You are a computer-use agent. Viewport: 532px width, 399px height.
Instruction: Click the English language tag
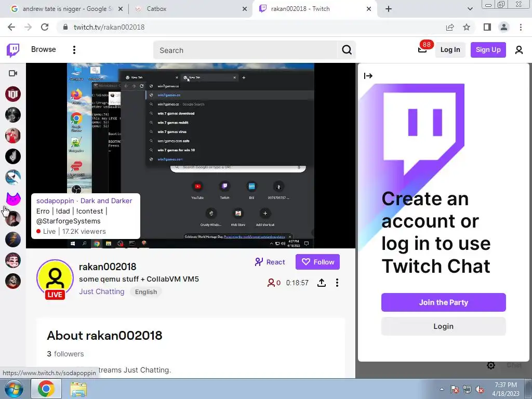pyautogui.click(x=146, y=292)
